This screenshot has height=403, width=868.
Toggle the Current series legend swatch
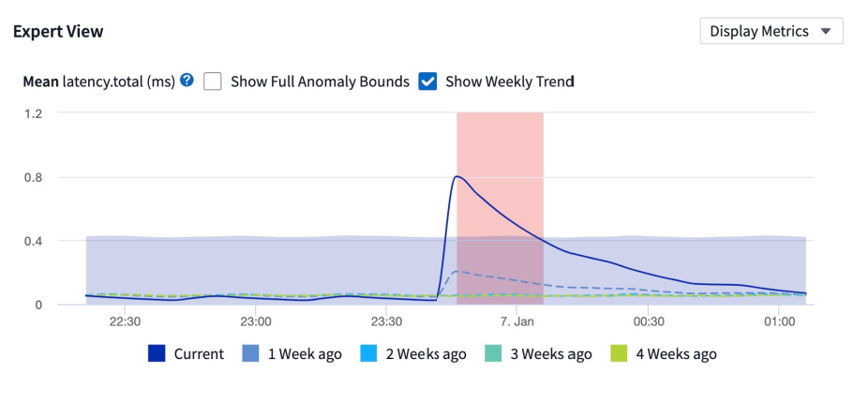(157, 353)
